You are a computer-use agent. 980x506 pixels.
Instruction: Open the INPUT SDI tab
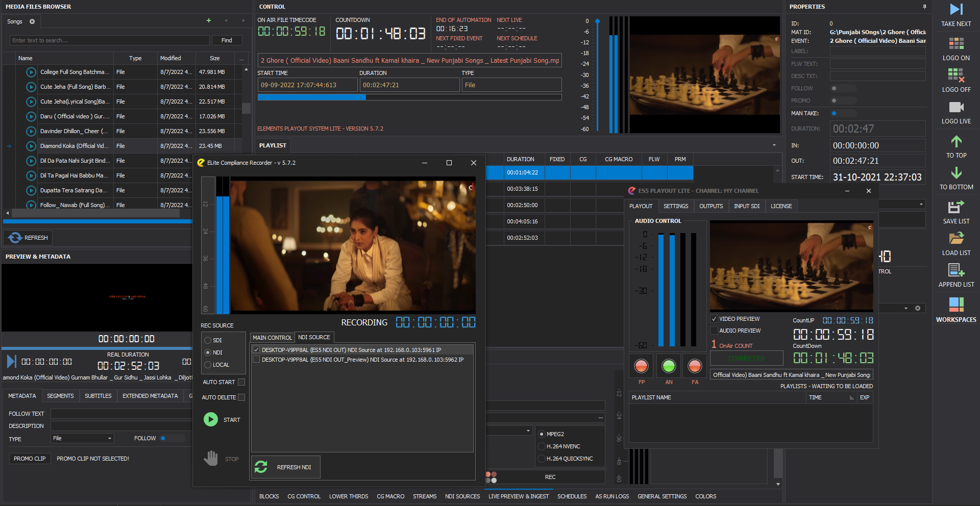(x=747, y=206)
